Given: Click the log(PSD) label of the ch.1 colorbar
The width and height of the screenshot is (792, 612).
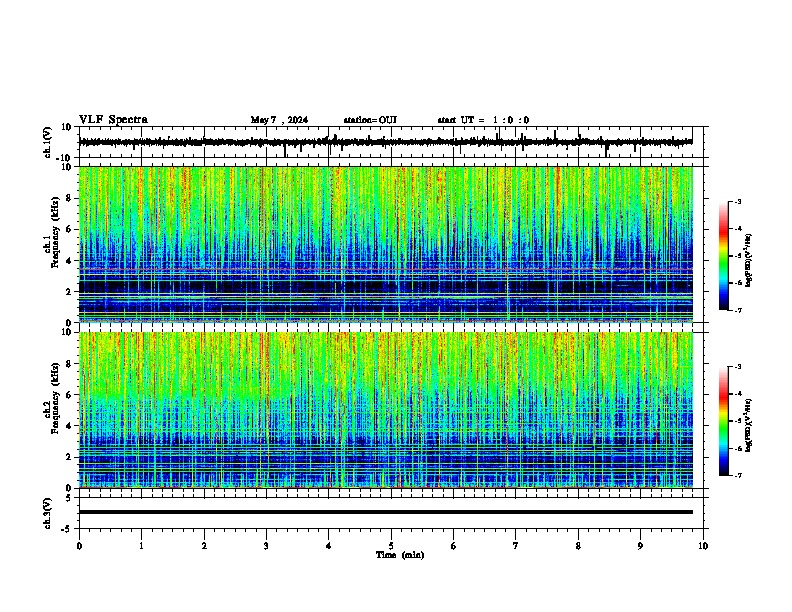Looking at the screenshot, I should pos(749,260).
